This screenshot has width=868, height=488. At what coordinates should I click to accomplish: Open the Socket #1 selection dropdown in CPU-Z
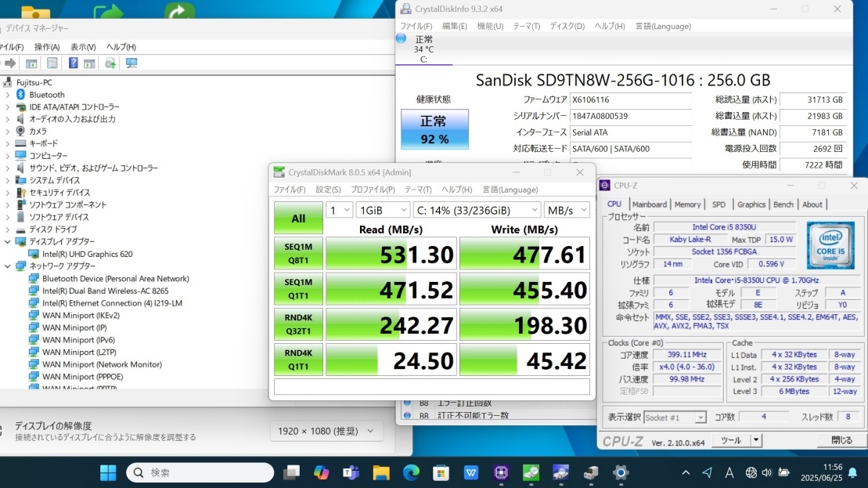(675, 418)
